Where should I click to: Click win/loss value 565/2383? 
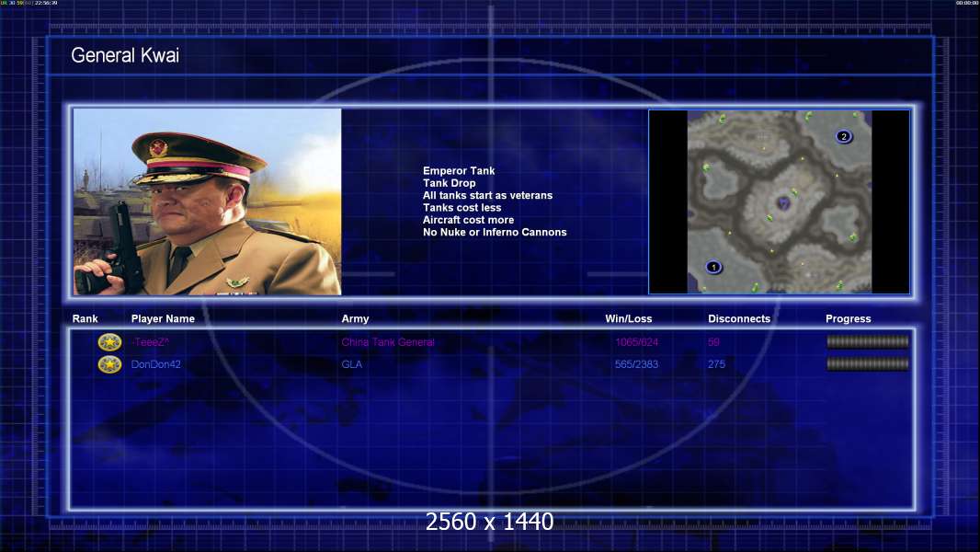click(636, 363)
